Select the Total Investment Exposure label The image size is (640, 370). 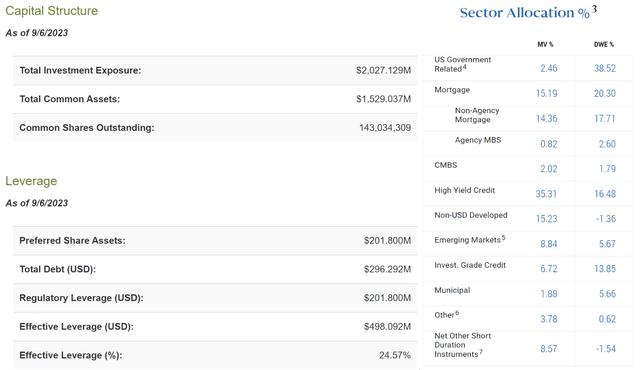click(80, 70)
